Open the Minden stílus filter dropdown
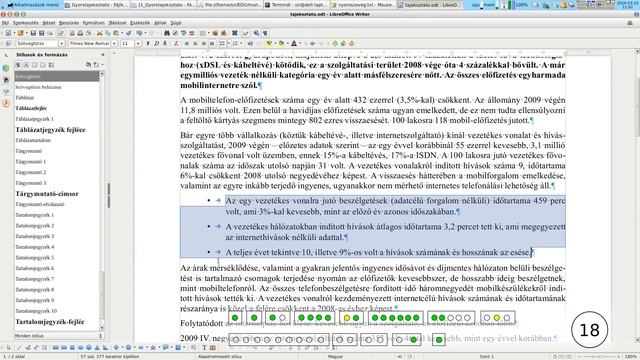Screen dimensions: 640x360 pyautogui.click(x=58, y=336)
